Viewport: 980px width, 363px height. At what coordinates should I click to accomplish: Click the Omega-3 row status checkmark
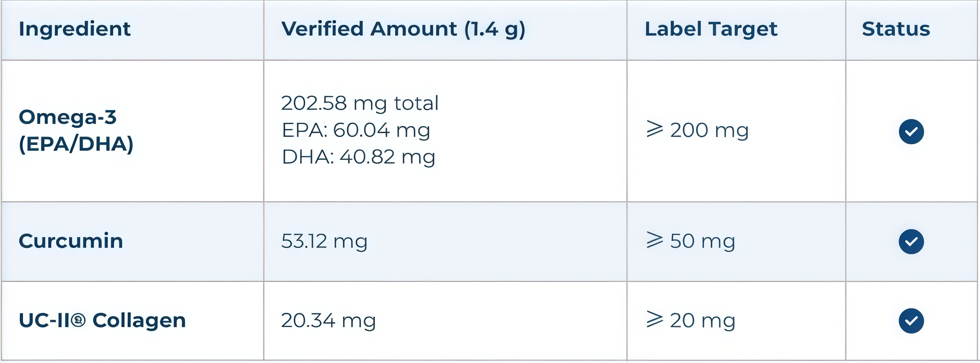point(911,132)
